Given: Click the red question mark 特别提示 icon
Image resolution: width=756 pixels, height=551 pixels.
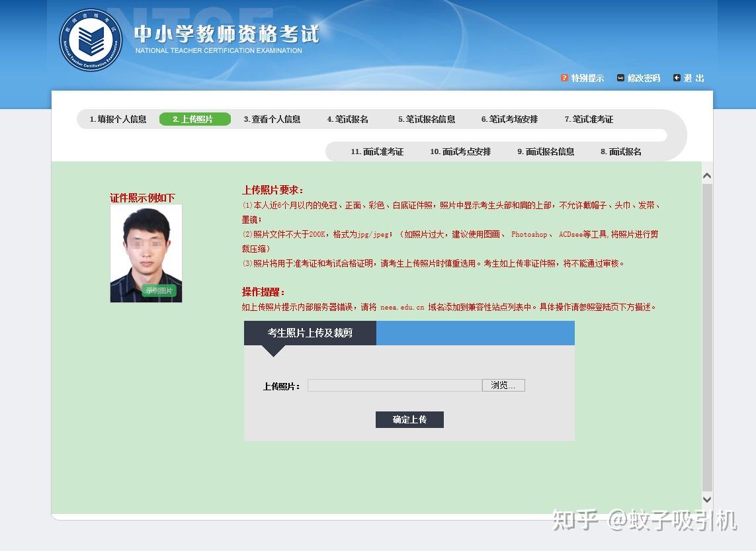Looking at the screenshot, I should 564,78.
